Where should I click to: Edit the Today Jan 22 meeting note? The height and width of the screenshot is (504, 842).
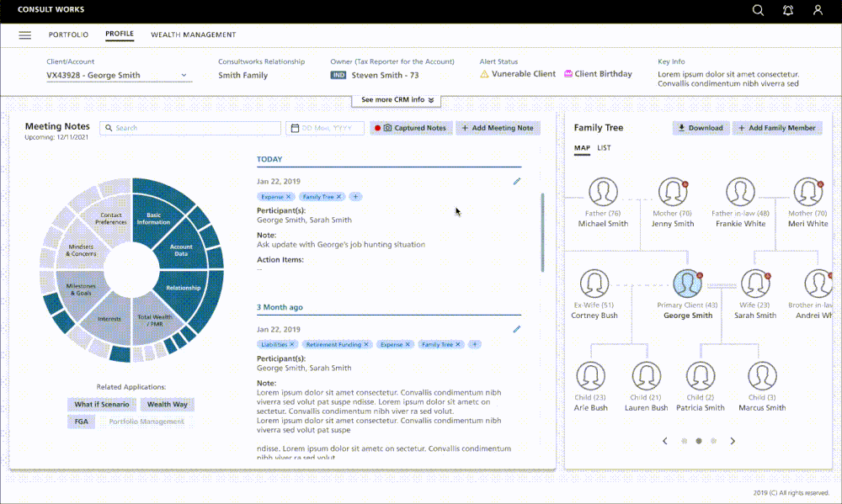coord(517,182)
